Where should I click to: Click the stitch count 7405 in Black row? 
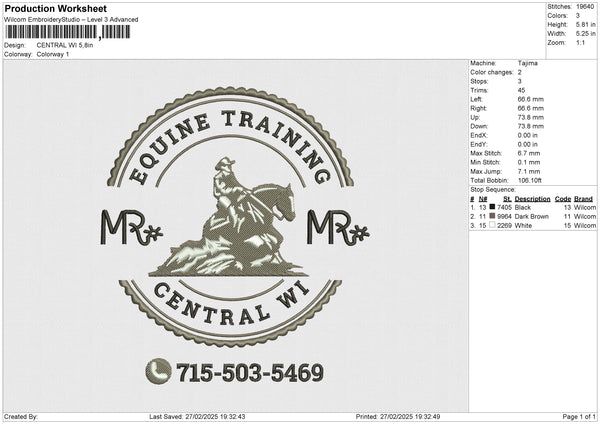click(x=504, y=207)
